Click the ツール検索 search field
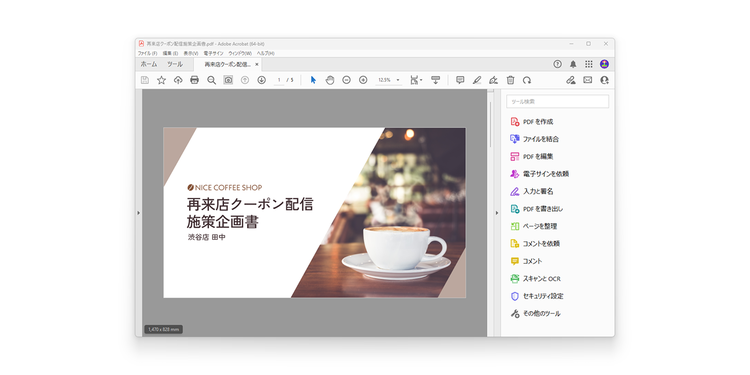750x375 pixels. tap(558, 101)
